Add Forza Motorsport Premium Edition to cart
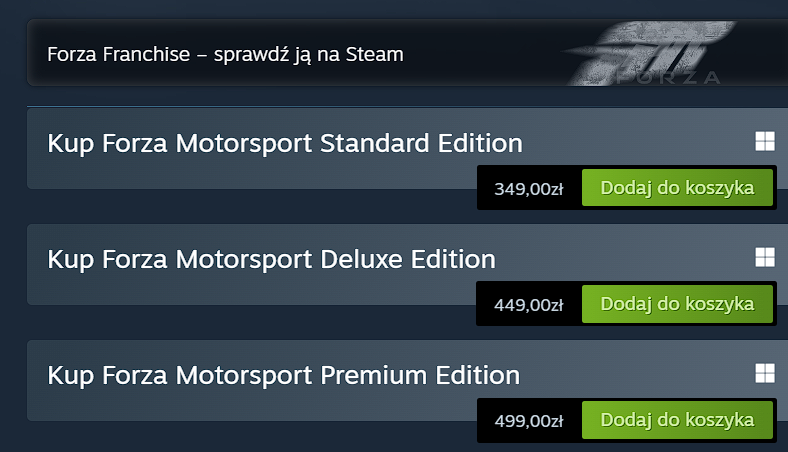 tap(677, 420)
